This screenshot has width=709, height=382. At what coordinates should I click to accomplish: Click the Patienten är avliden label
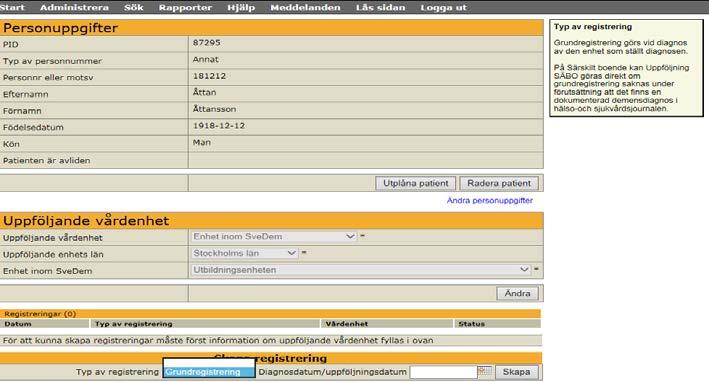coord(47,160)
